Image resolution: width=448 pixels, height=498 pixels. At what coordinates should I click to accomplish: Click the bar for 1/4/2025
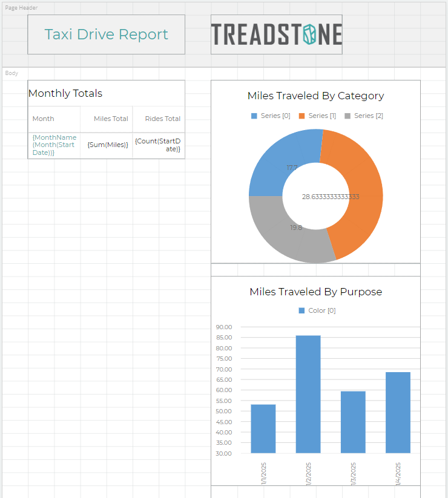click(x=398, y=411)
